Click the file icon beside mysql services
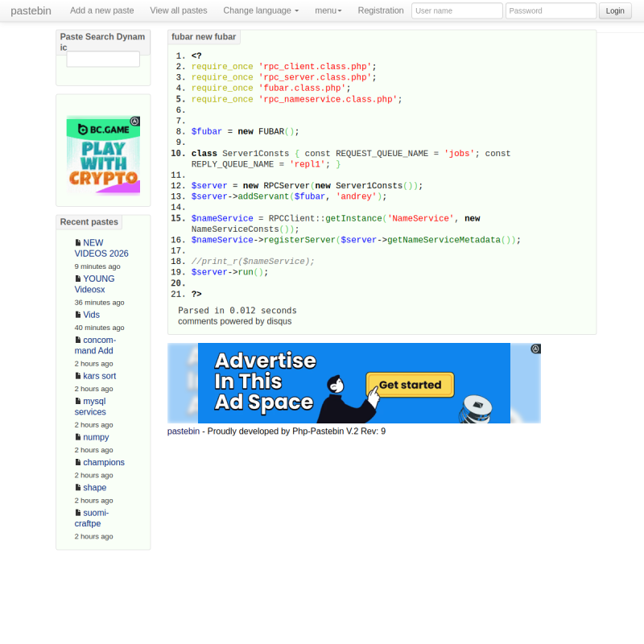644x644 pixels. [x=78, y=401]
